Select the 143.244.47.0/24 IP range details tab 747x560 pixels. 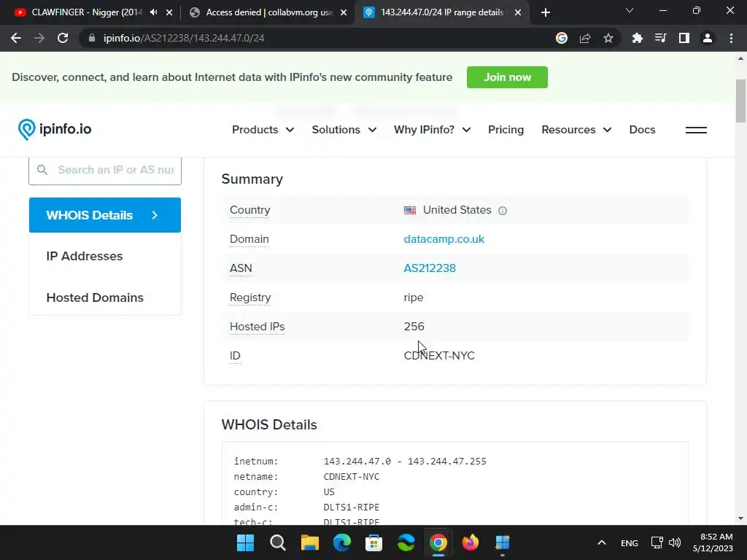pyautogui.click(x=442, y=12)
